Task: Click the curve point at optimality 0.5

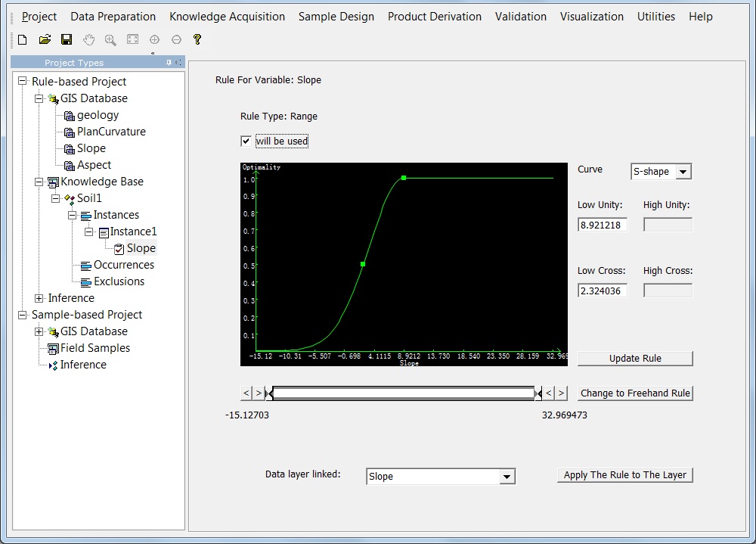Action: [363, 264]
